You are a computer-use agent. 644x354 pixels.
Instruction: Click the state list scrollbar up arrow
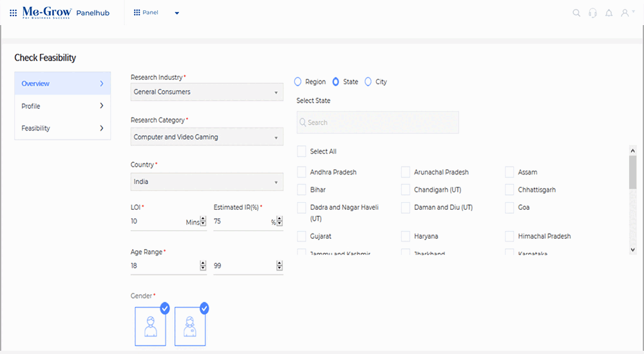point(632,151)
